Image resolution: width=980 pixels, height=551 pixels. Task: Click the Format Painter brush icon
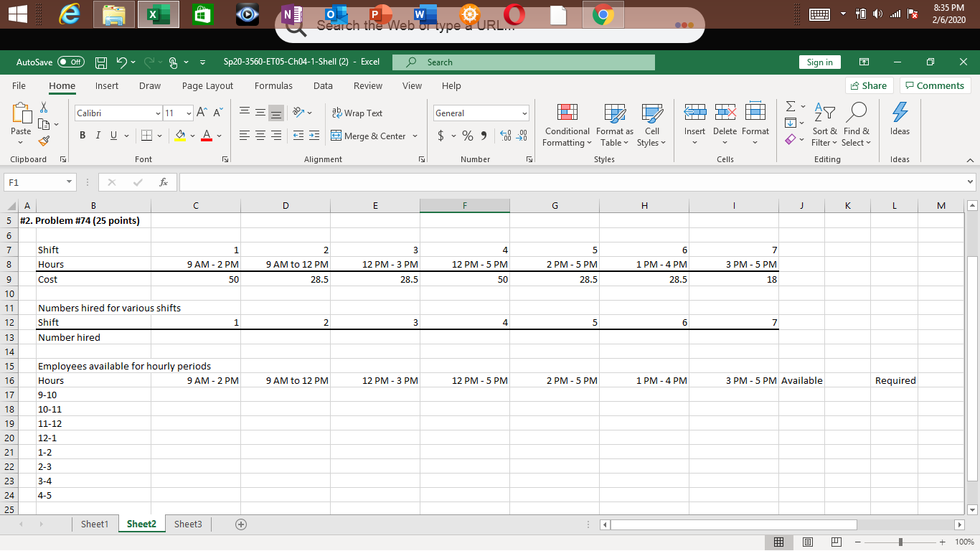tap(44, 141)
